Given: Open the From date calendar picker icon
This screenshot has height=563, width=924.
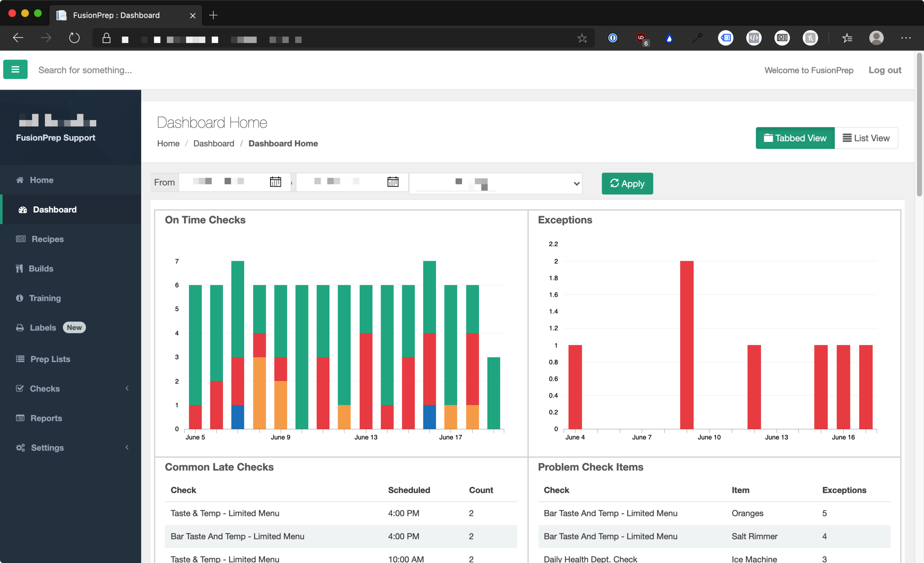Looking at the screenshot, I should coord(275,182).
